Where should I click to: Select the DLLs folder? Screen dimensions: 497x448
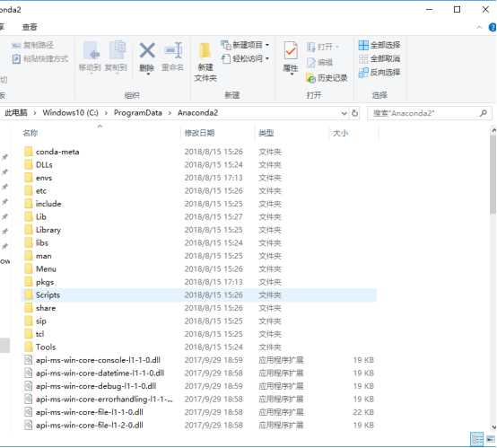click(199, 165)
